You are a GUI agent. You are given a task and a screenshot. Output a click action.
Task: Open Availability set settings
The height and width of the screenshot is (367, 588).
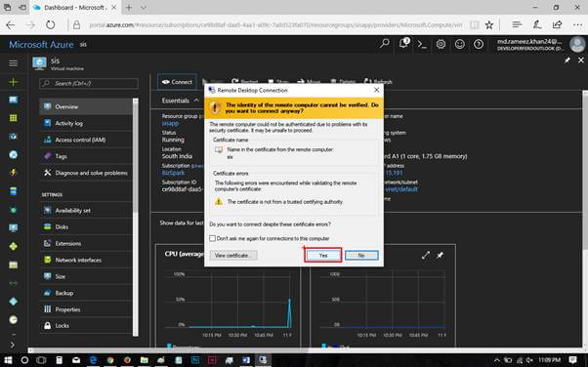[x=86, y=210]
